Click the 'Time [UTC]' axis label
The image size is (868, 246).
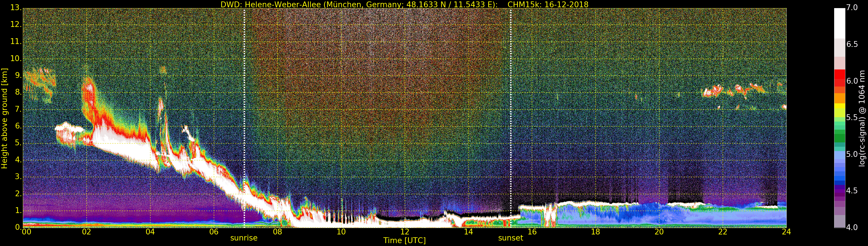pos(404,241)
